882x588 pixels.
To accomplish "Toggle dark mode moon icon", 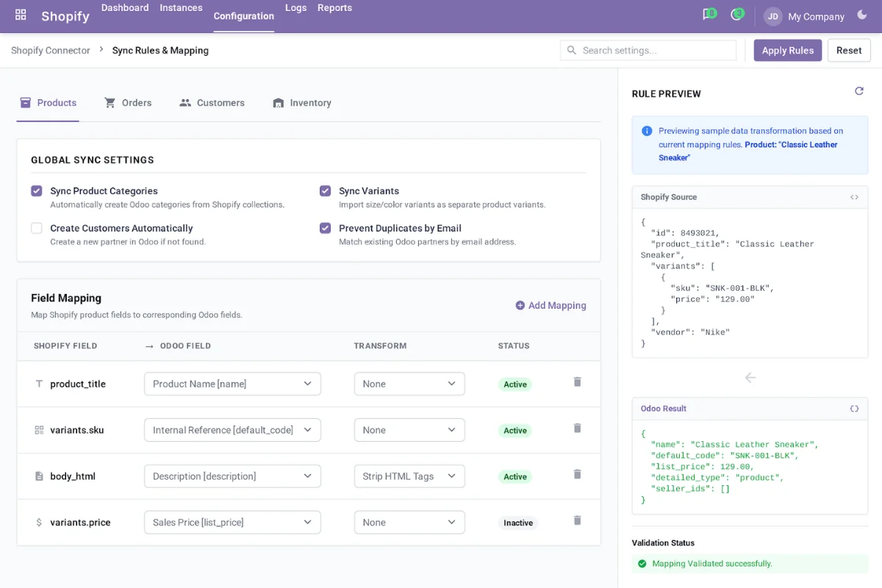I will click(861, 15).
